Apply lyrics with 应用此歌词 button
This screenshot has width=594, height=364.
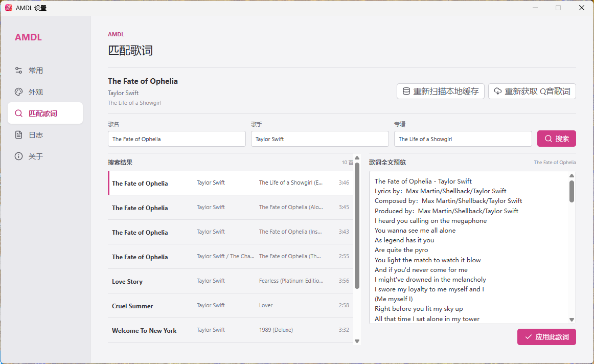point(546,337)
